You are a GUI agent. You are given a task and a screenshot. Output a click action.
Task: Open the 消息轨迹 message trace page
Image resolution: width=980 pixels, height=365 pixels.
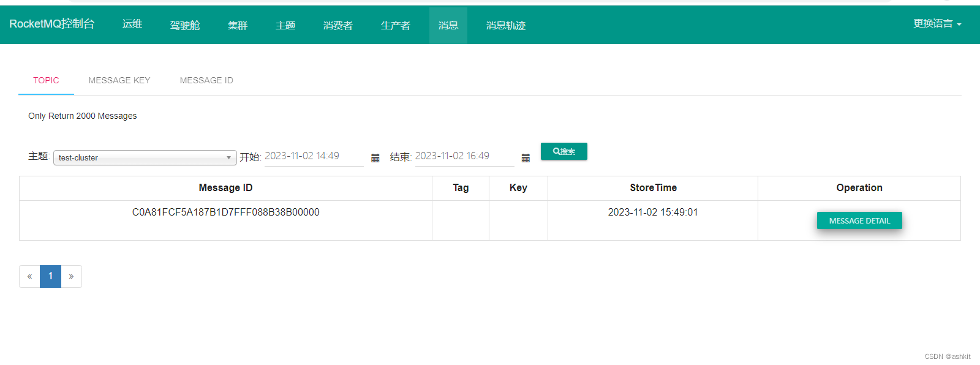point(506,25)
